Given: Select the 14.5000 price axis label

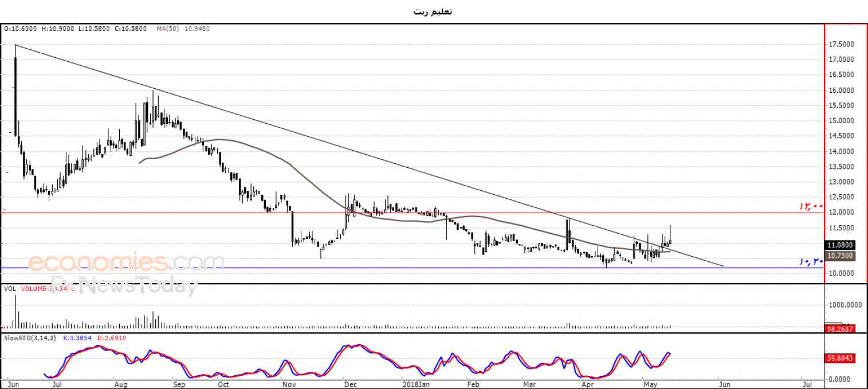Looking at the screenshot, I should point(843,136).
